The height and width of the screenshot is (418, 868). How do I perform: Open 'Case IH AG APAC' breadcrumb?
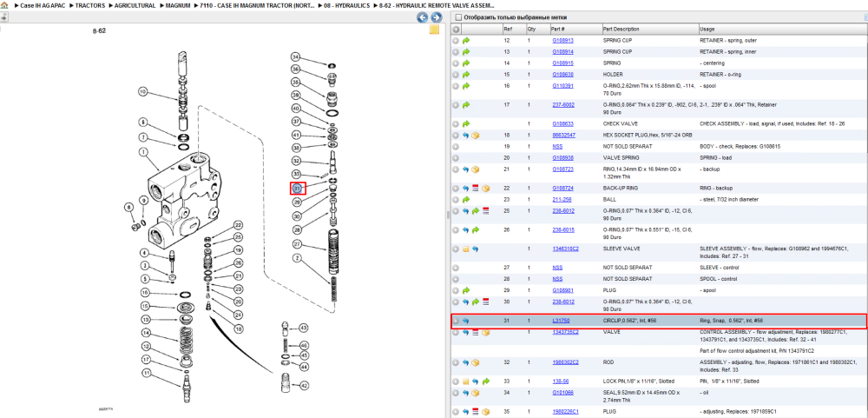tap(43, 5)
